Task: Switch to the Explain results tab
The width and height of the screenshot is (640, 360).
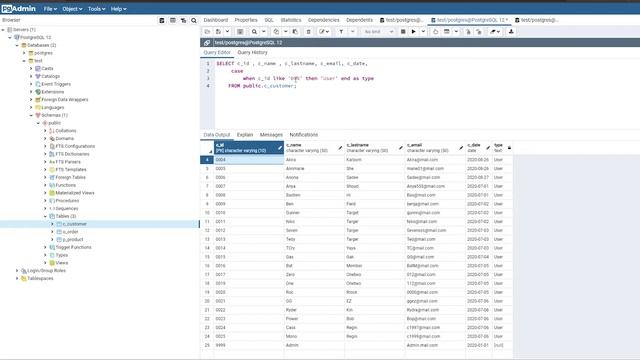Action: (245, 135)
